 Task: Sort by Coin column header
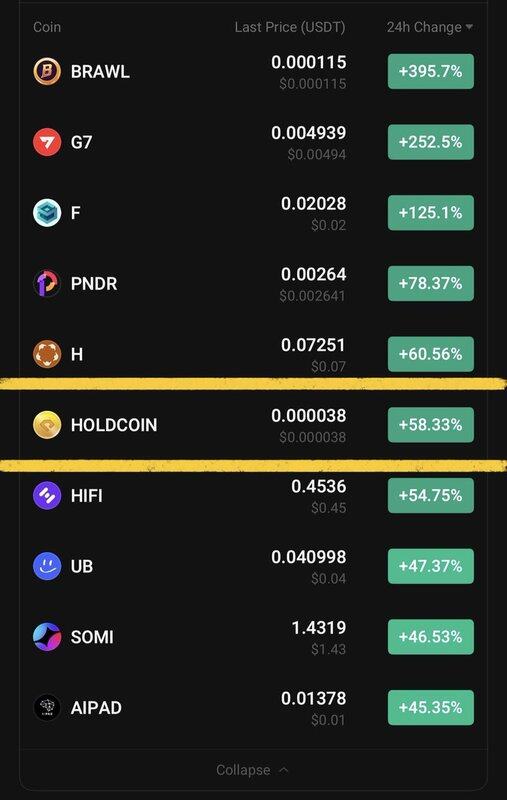click(x=47, y=27)
